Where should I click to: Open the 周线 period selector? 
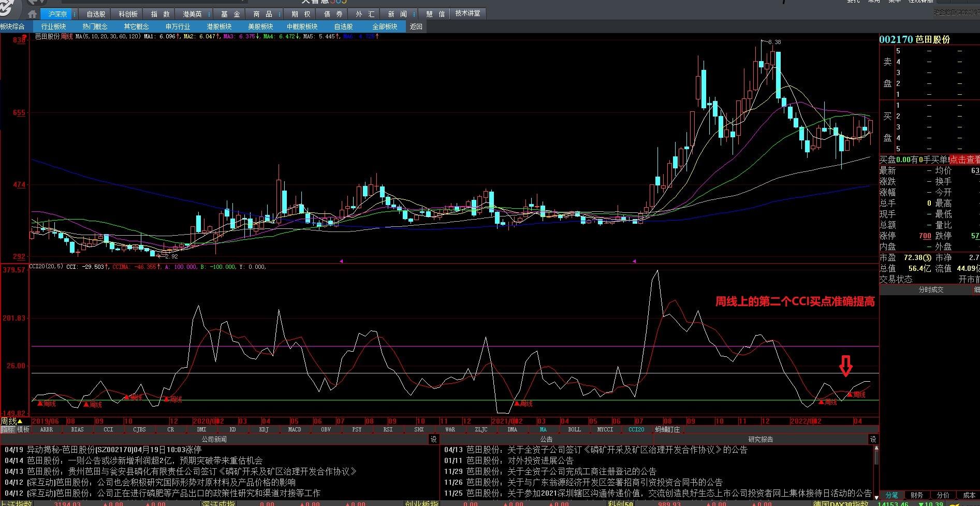click(11, 421)
